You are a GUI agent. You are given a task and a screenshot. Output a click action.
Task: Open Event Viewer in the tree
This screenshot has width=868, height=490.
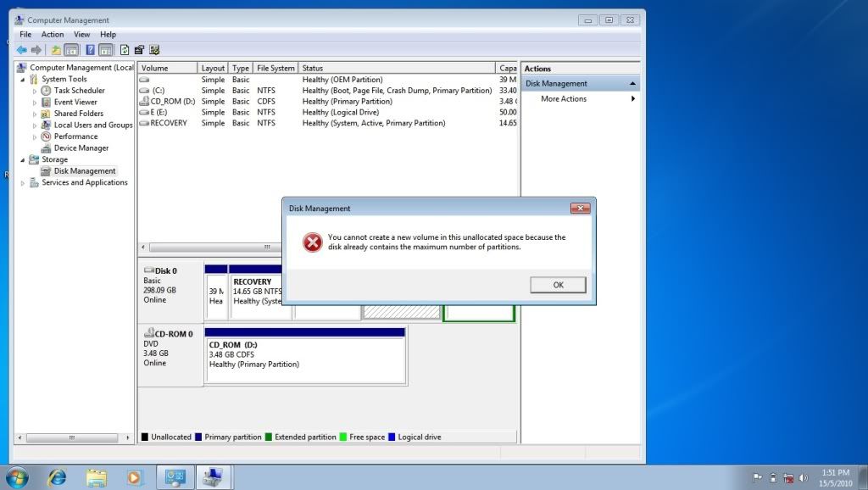click(75, 102)
